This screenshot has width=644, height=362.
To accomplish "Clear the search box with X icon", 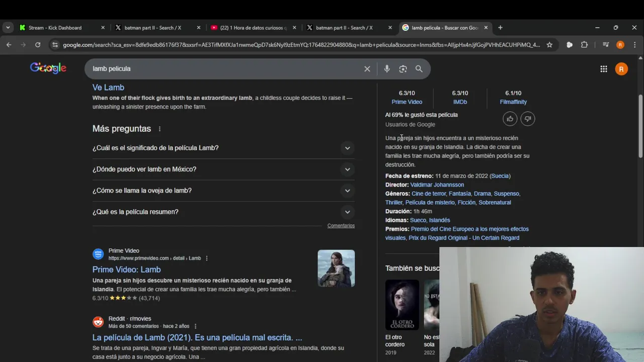I will tap(367, 69).
